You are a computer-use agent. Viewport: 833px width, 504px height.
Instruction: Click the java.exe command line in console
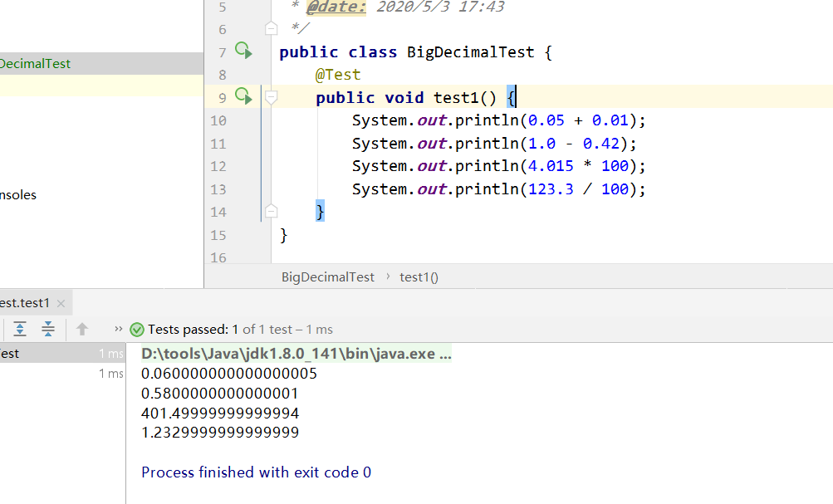click(296, 354)
